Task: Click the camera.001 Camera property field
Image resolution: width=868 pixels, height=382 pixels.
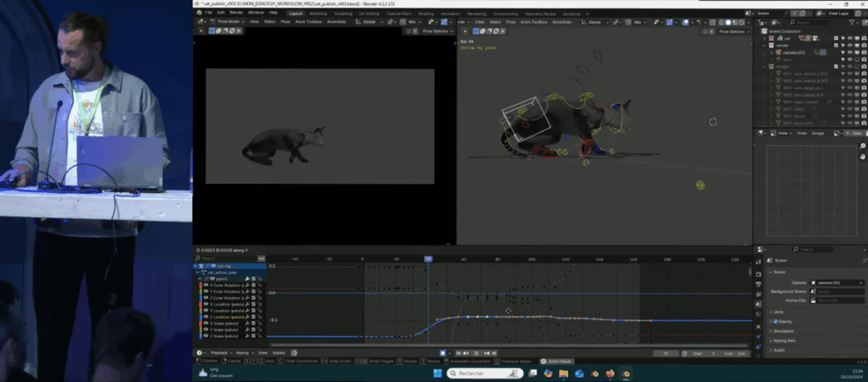Action: [x=836, y=283]
